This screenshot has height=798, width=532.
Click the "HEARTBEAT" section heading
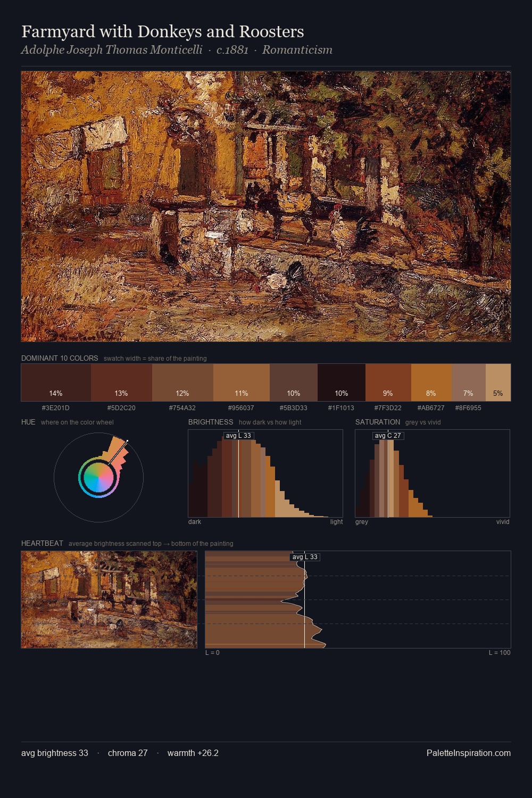(x=42, y=543)
